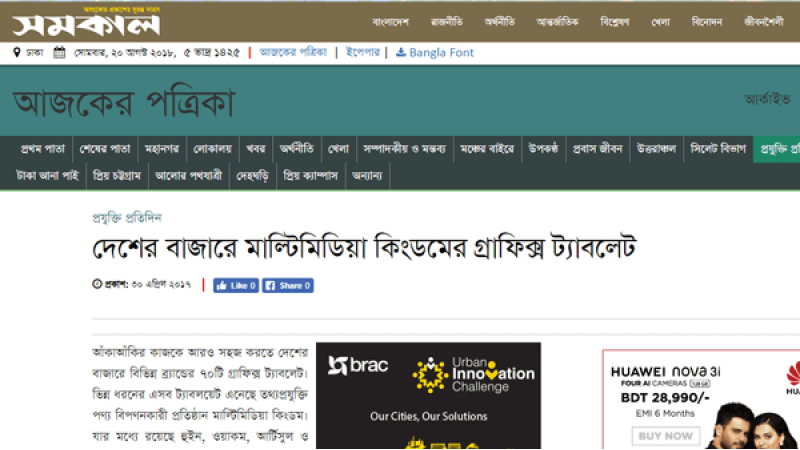Click the location pin icon beside ঢাকা
The image size is (800, 450).
(x=17, y=52)
